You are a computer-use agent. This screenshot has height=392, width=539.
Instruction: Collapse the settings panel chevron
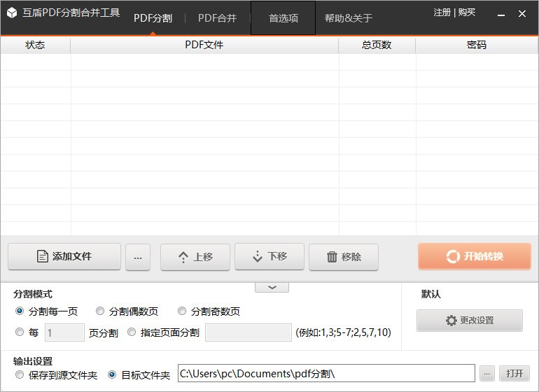point(272,288)
